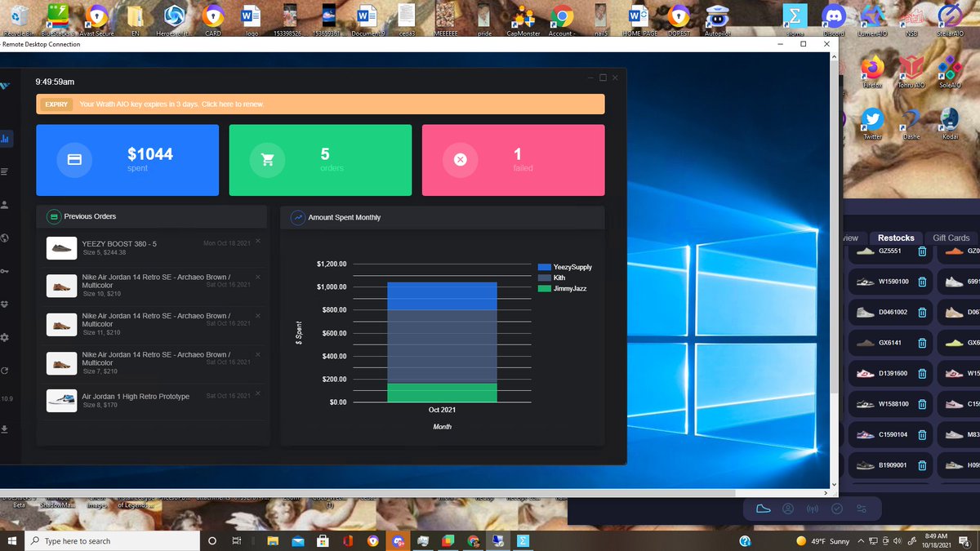The image size is (980, 551).
Task: Open the sneaker icon in bottom navigation bar
Action: [764, 509]
